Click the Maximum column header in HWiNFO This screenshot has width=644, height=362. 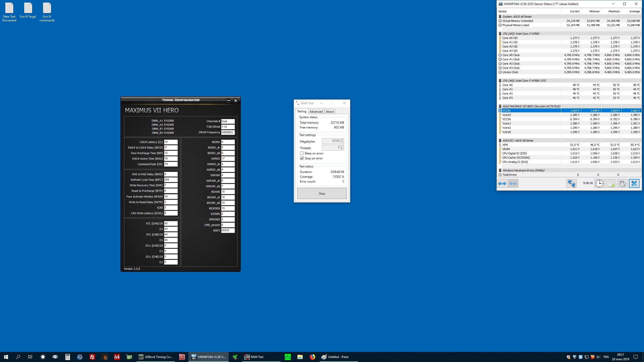614,11
